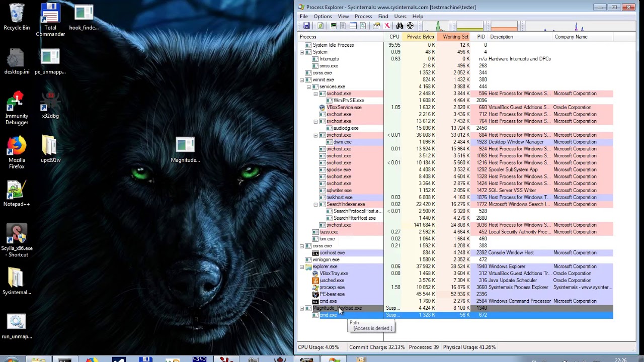Collapse the wininit.exe tree node
Image resolution: width=644 pixels, height=362 pixels.
click(302, 80)
